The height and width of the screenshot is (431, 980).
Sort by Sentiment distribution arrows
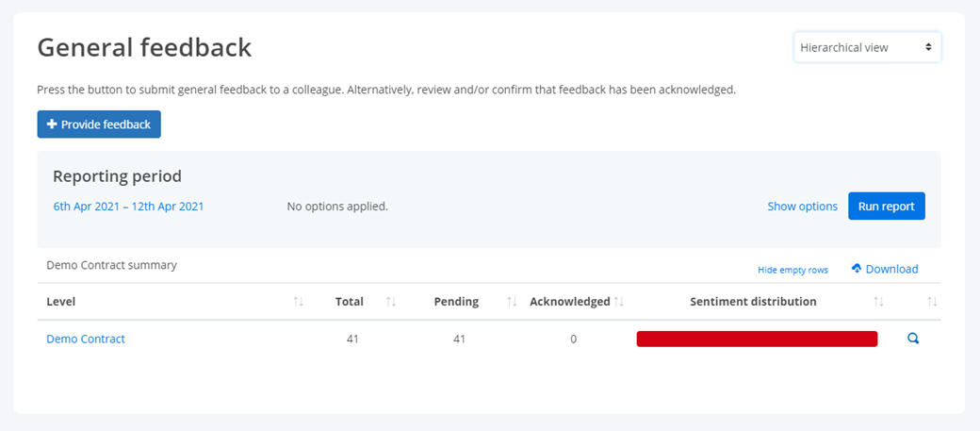(879, 302)
